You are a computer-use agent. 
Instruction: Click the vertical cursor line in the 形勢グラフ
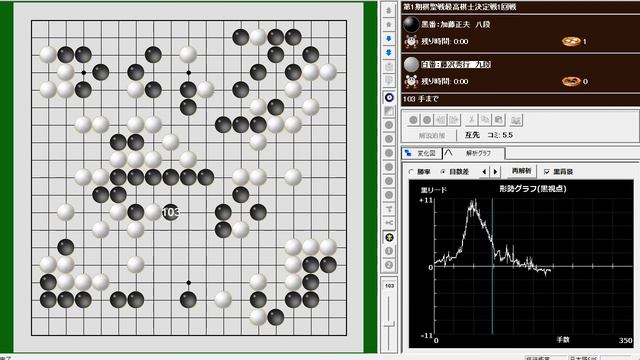click(x=492, y=266)
